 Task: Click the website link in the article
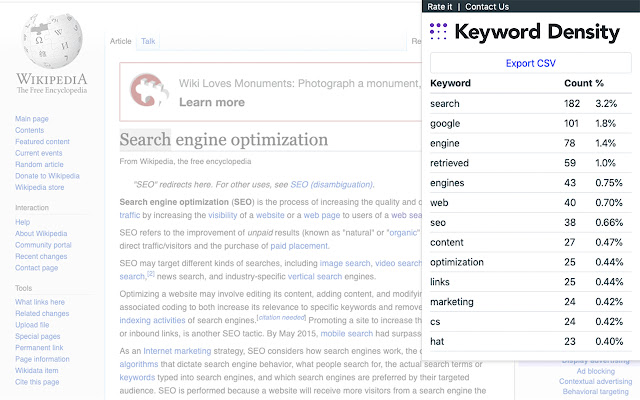pos(270,215)
